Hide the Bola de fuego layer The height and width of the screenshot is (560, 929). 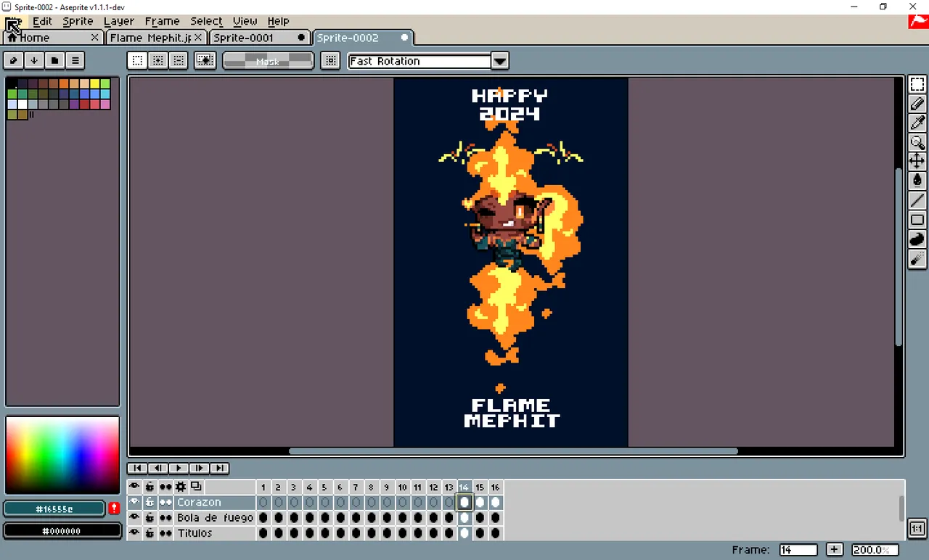tap(134, 517)
